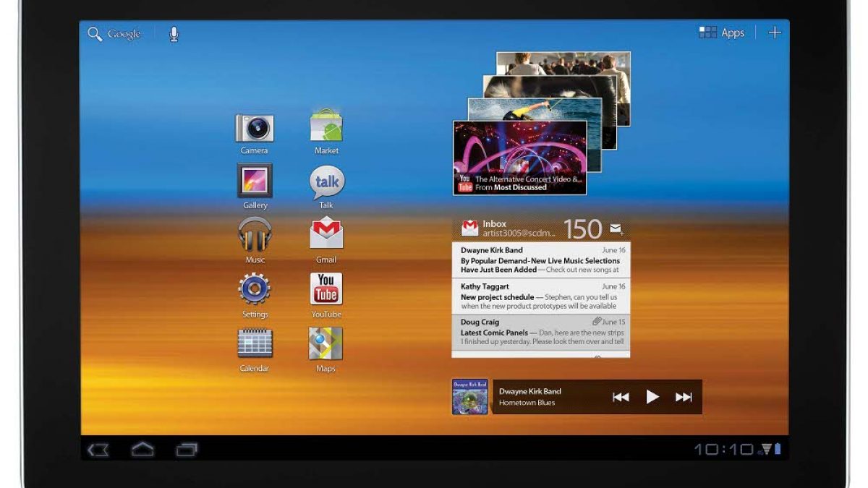Launch the Android Market app
The height and width of the screenshot is (488, 868).
(x=326, y=127)
